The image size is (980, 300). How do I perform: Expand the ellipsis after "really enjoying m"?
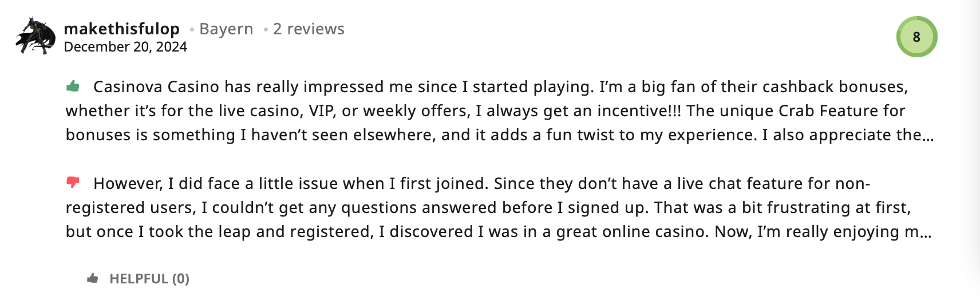[x=926, y=232]
